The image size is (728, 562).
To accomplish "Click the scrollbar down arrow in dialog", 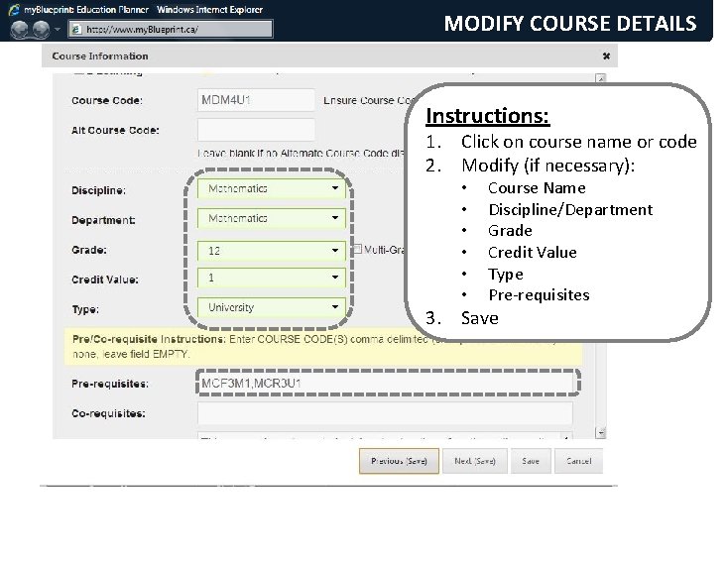I will tap(601, 433).
